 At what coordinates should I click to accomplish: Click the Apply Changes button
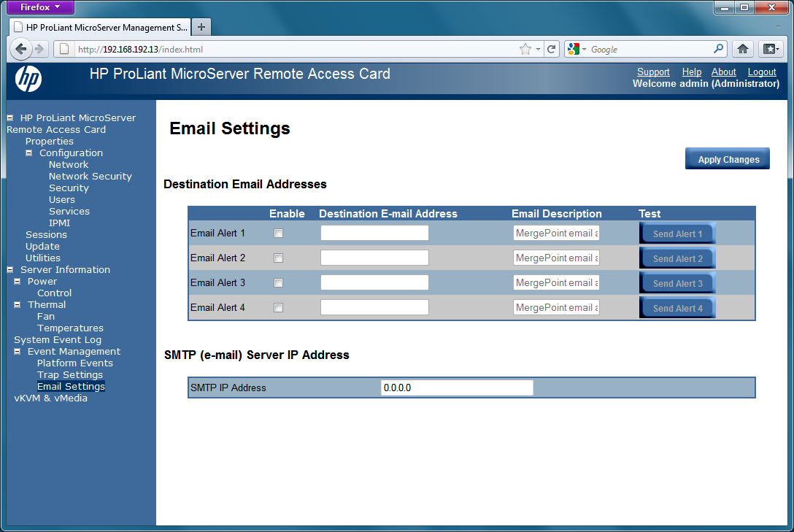727,159
